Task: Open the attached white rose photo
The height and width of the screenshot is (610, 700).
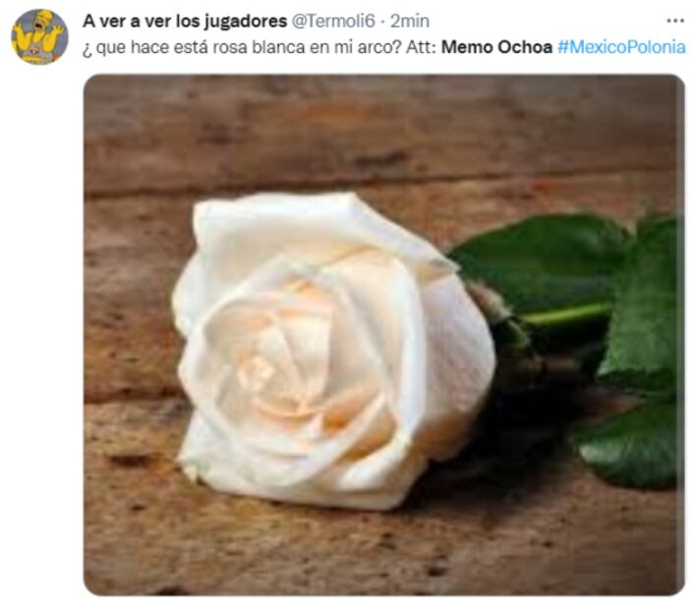Action: 384,335
